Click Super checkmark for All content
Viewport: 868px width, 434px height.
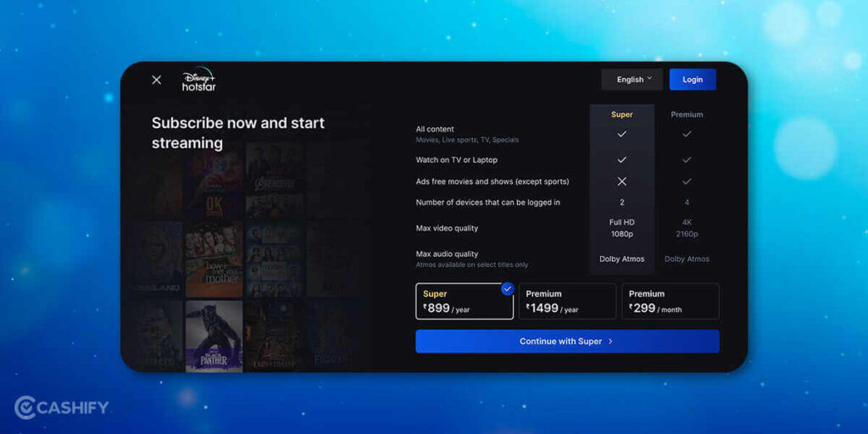click(621, 134)
